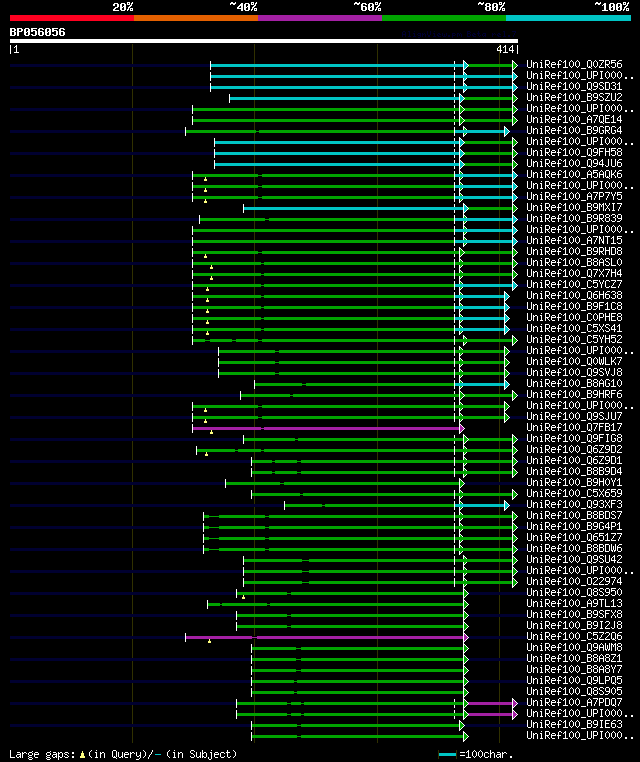The height and width of the screenshot is (762, 640).
Task: Open hit UniRef100_O22974
Action: click(574, 582)
